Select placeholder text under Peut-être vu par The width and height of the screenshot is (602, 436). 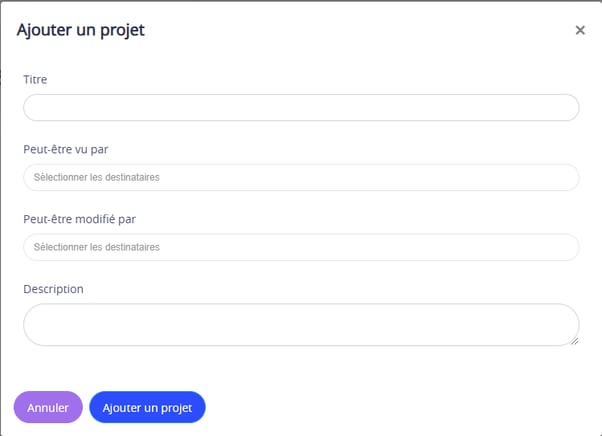pyautogui.click(x=96, y=177)
